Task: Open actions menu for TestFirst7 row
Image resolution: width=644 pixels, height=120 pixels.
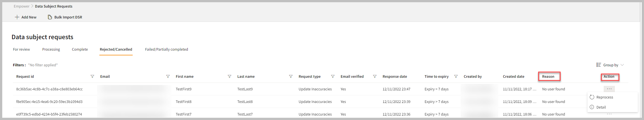Action: 609,114
